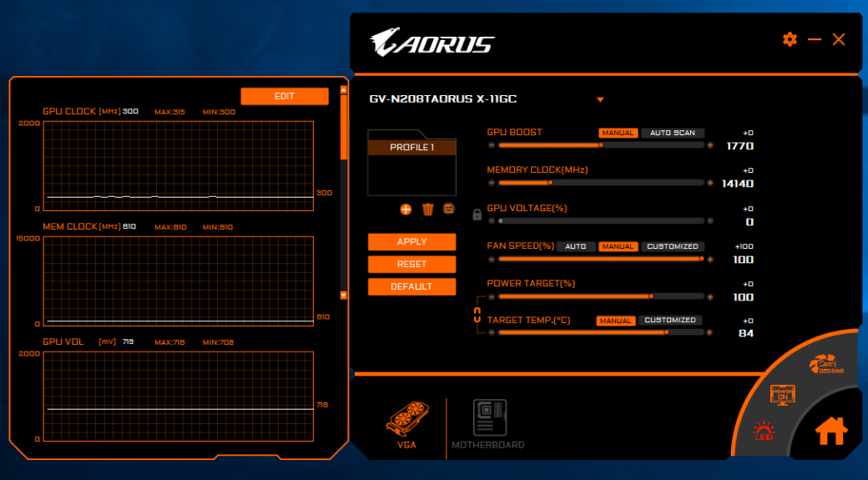This screenshot has height=480, width=868.
Task: Go to Home via house icon
Action: click(831, 432)
